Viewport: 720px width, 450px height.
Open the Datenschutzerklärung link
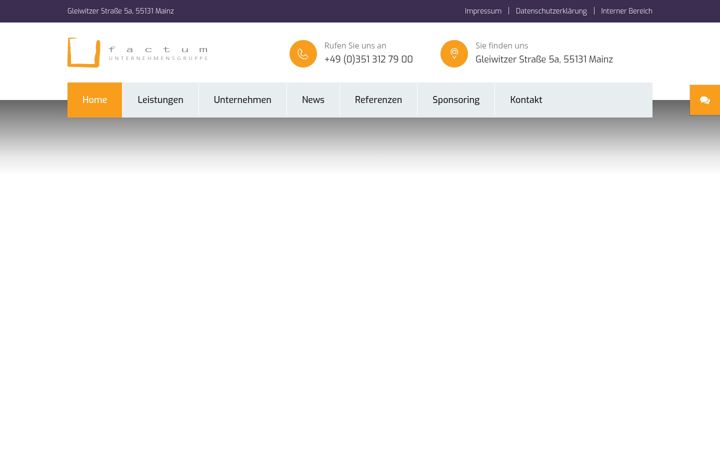[x=551, y=11]
